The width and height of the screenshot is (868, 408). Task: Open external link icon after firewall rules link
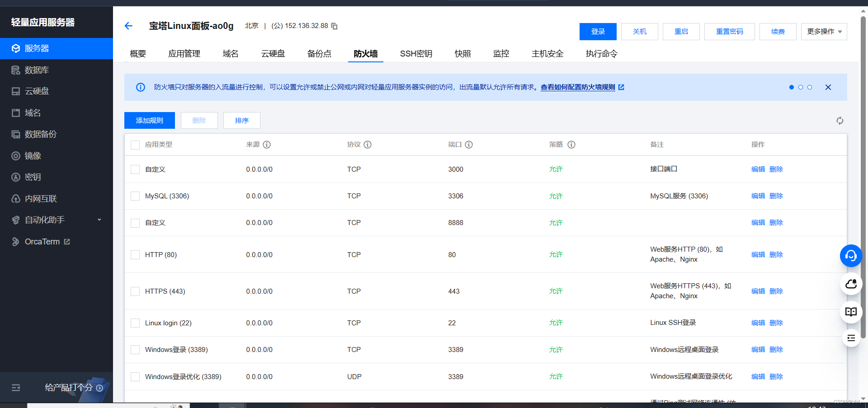621,87
